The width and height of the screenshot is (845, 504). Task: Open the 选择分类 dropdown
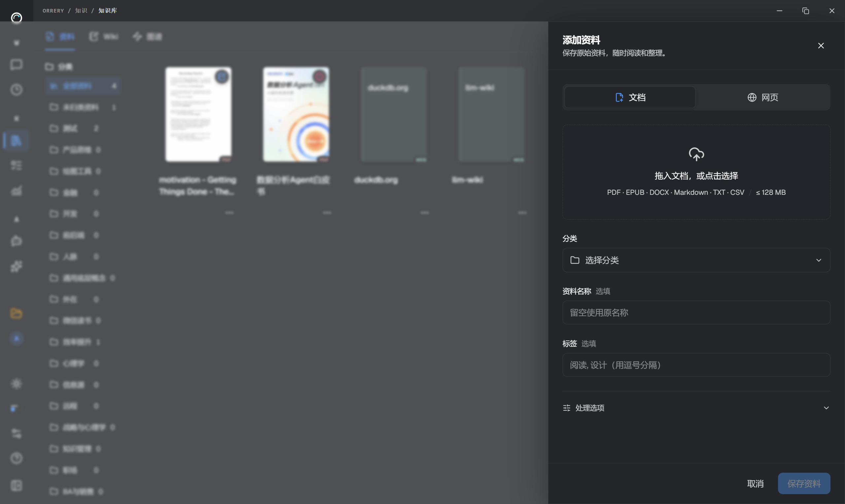tap(696, 260)
